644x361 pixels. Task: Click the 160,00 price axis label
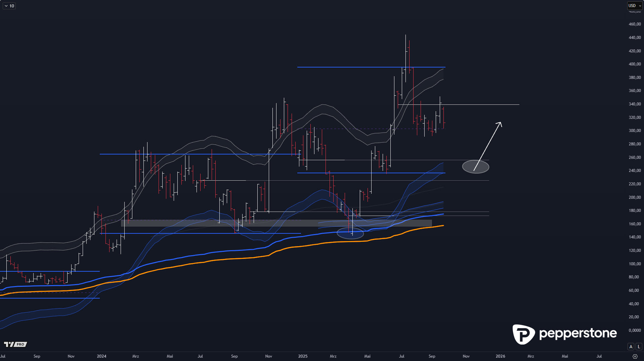click(635, 224)
